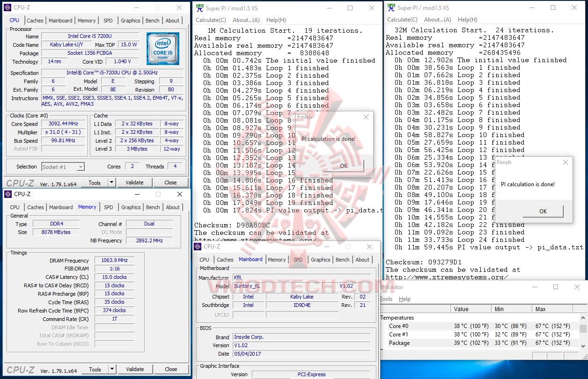The image size is (588, 379).
Task: Click the Super PI icon in the 1M window title
Action: coord(200,7)
